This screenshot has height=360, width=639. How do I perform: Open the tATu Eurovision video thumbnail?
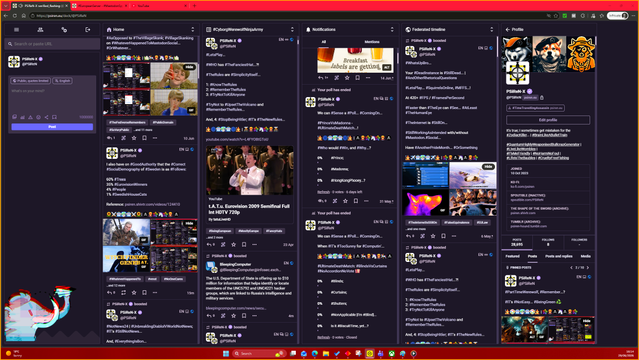click(x=249, y=170)
